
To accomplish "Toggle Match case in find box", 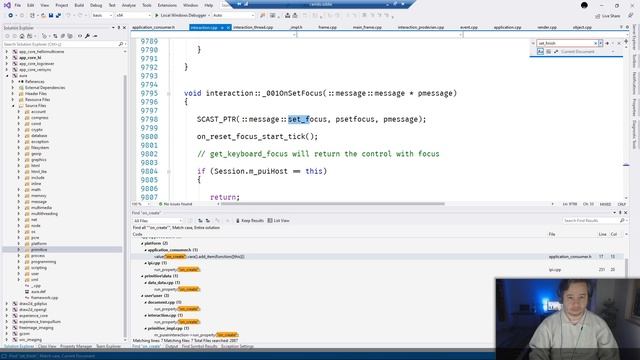I will tap(540, 51).
